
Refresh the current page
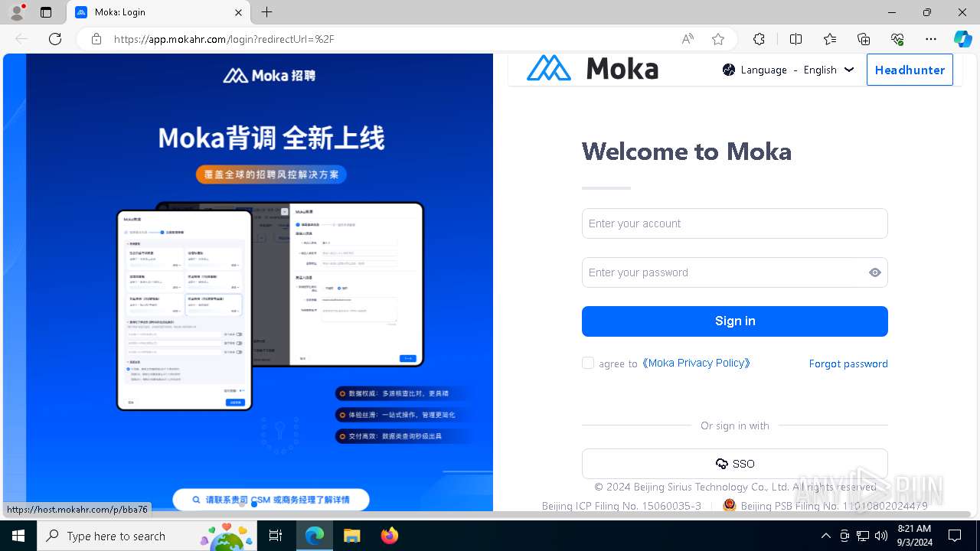(55, 39)
